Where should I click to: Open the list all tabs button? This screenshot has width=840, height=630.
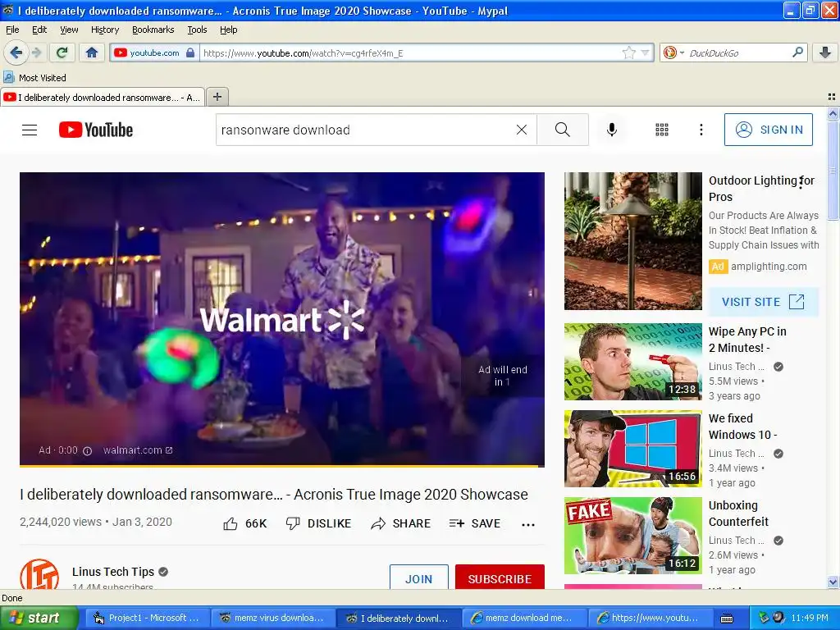(x=832, y=97)
